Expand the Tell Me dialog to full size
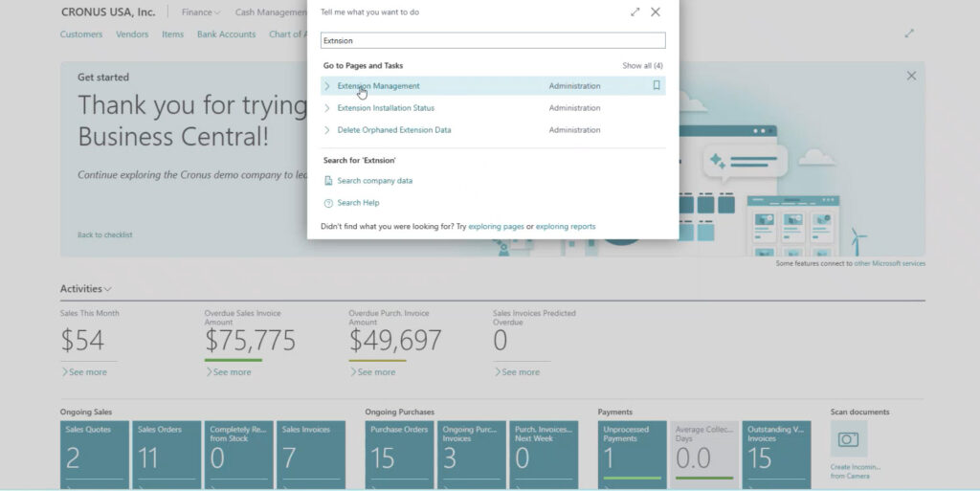980x491 pixels. [x=635, y=11]
